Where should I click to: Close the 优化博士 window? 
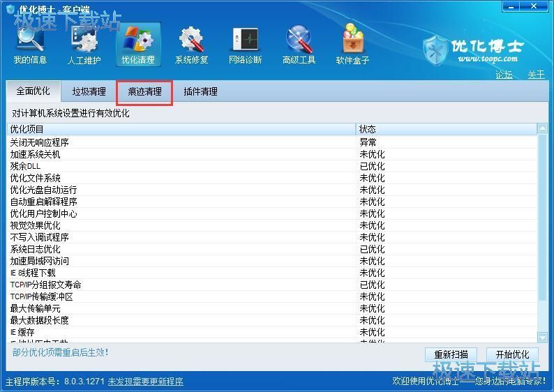[x=534, y=6]
